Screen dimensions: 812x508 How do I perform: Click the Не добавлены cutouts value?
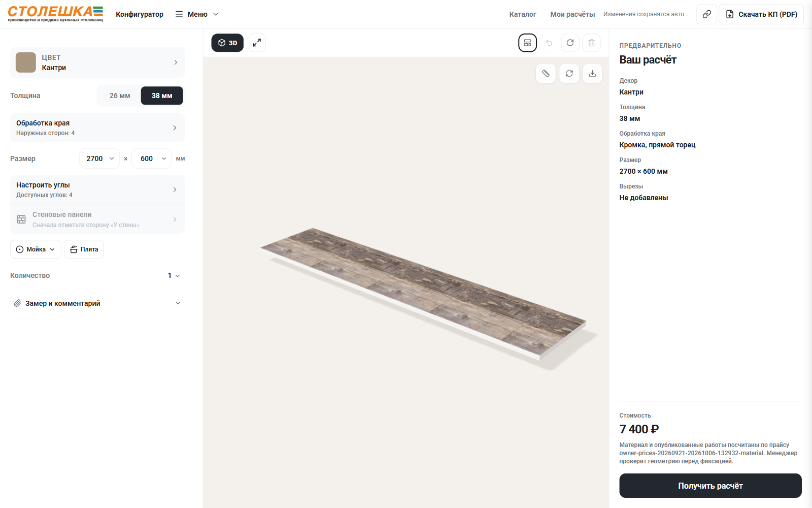coord(644,198)
